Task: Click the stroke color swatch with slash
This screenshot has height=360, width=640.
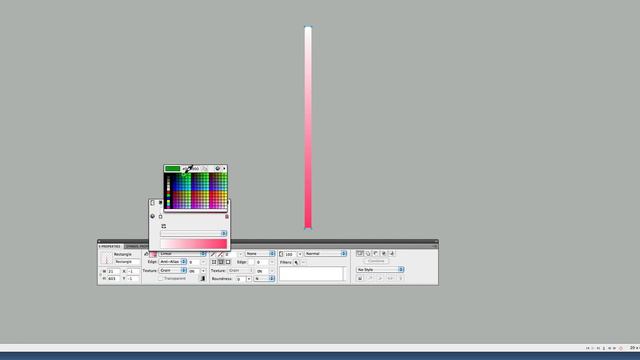Action: click(x=220, y=254)
